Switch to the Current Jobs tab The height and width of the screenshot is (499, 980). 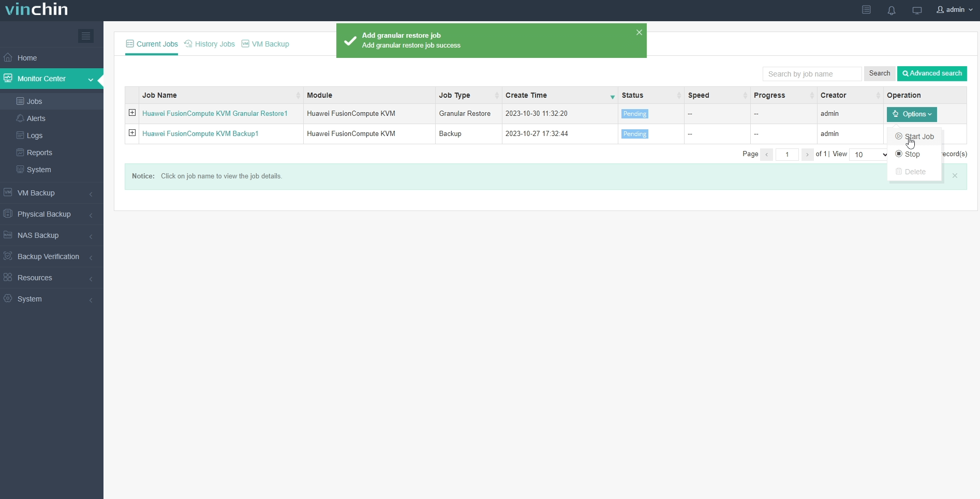point(152,44)
